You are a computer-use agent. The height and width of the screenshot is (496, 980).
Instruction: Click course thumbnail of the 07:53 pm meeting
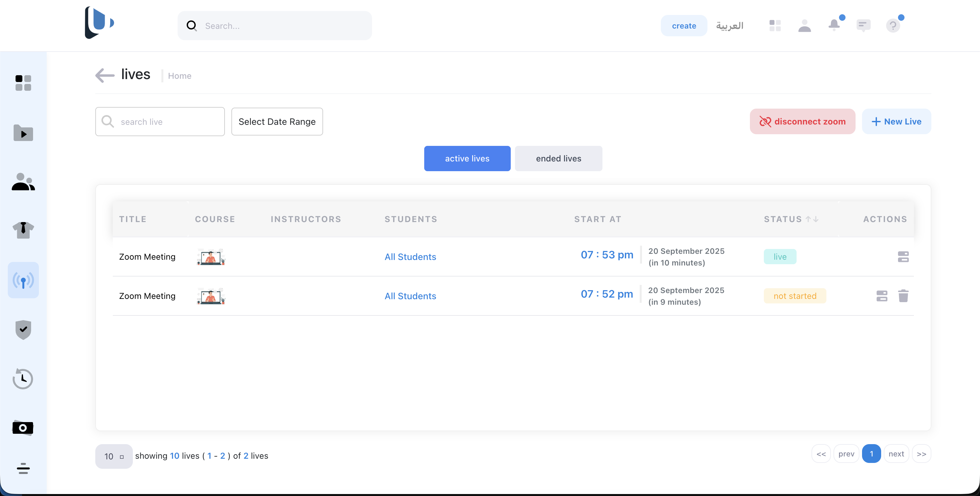click(x=211, y=257)
